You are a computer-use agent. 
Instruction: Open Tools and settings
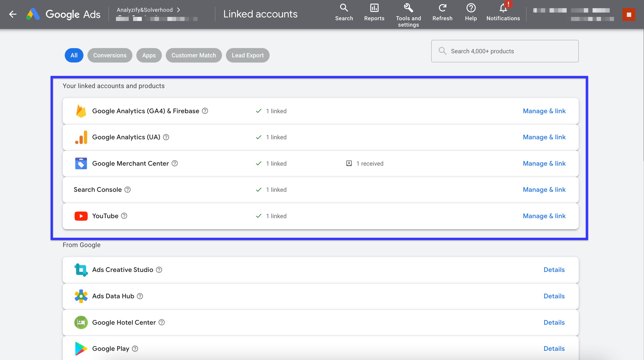click(x=408, y=15)
